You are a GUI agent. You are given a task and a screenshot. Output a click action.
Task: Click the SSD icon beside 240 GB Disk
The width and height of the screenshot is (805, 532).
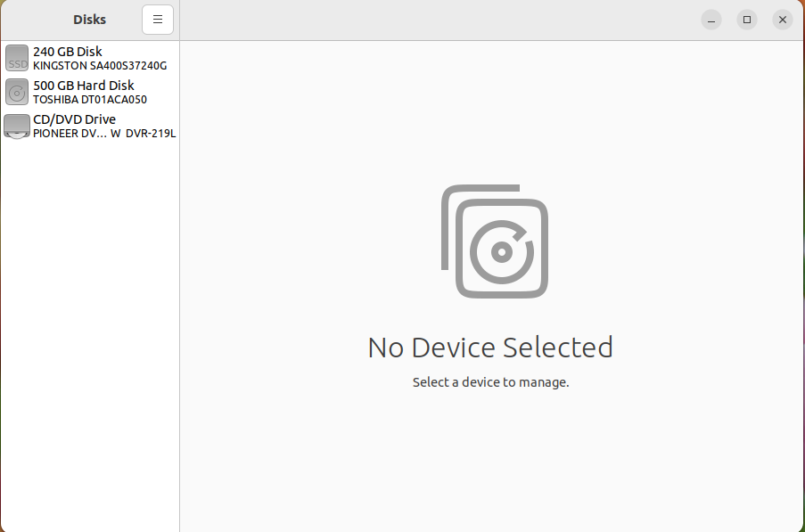pos(17,58)
